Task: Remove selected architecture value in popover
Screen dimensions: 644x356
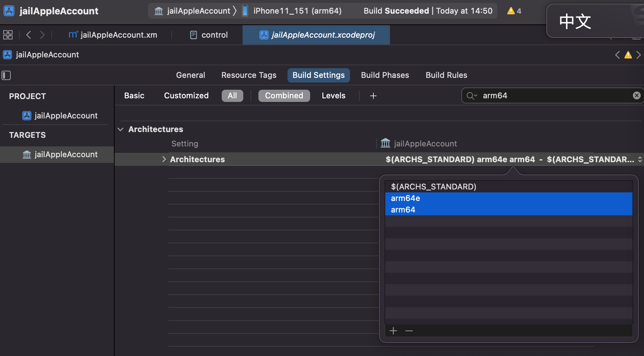Action: [x=409, y=331]
